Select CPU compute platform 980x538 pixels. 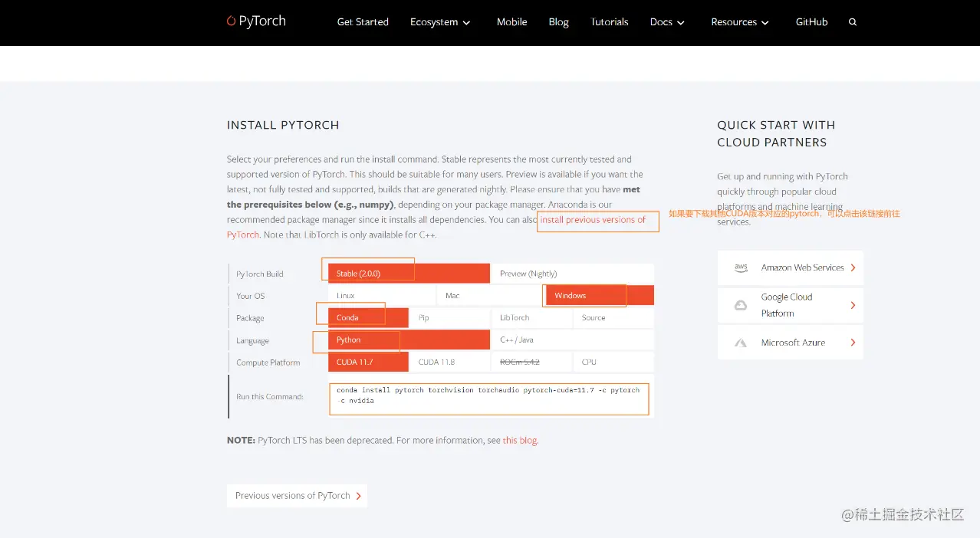(x=613, y=362)
